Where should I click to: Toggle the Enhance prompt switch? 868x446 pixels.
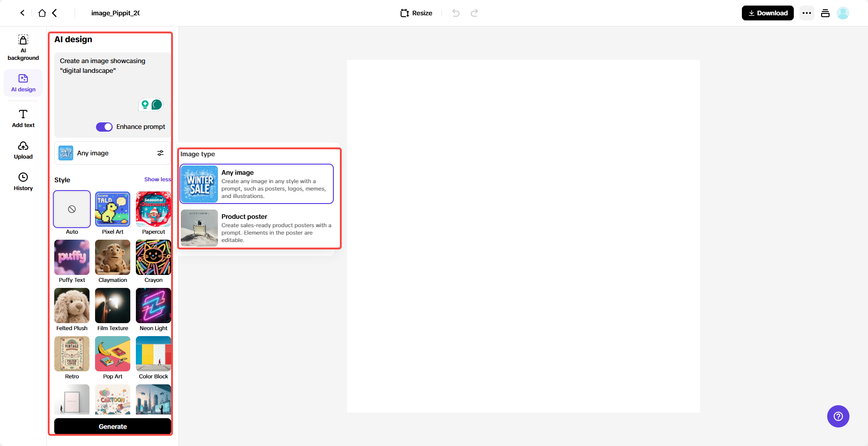click(x=104, y=127)
